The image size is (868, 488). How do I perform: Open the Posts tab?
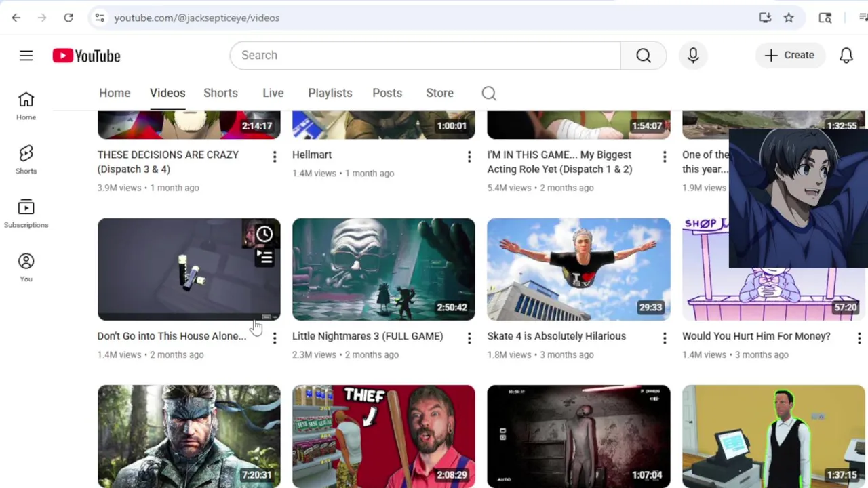point(387,94)
